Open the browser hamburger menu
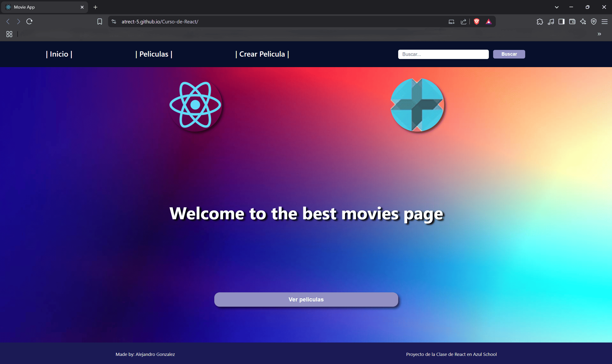The width and height of the screenshot is (612, 364). (x=605, y=21)
